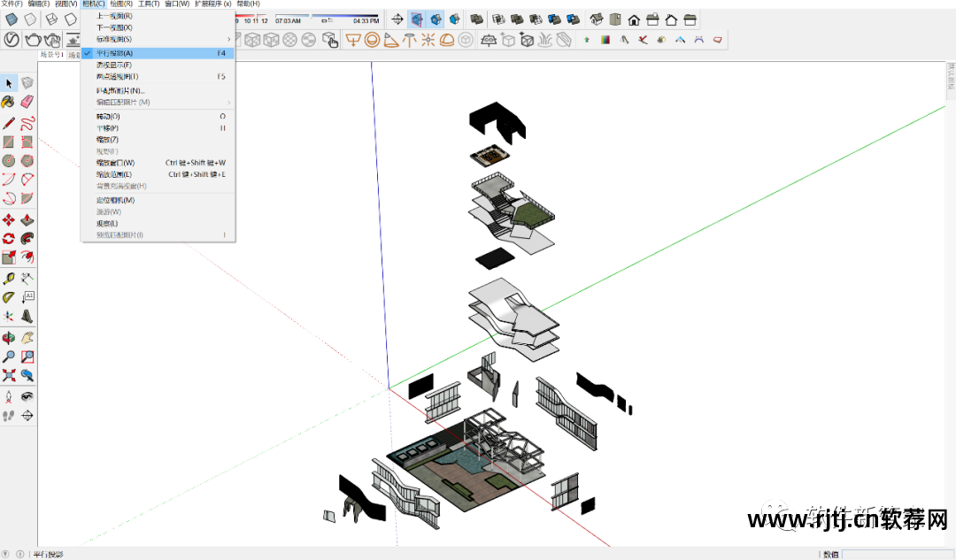Pick the Paint Bucket tool
Viewport: 956px width, 560px height.
click(9, 102)
